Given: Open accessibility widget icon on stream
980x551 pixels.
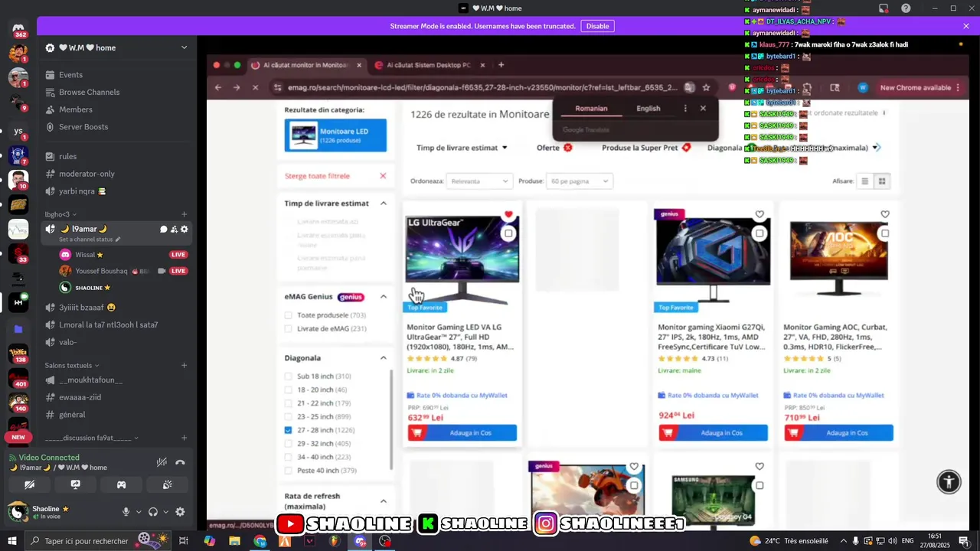Looking at the screenshot, I should point(949,481).
